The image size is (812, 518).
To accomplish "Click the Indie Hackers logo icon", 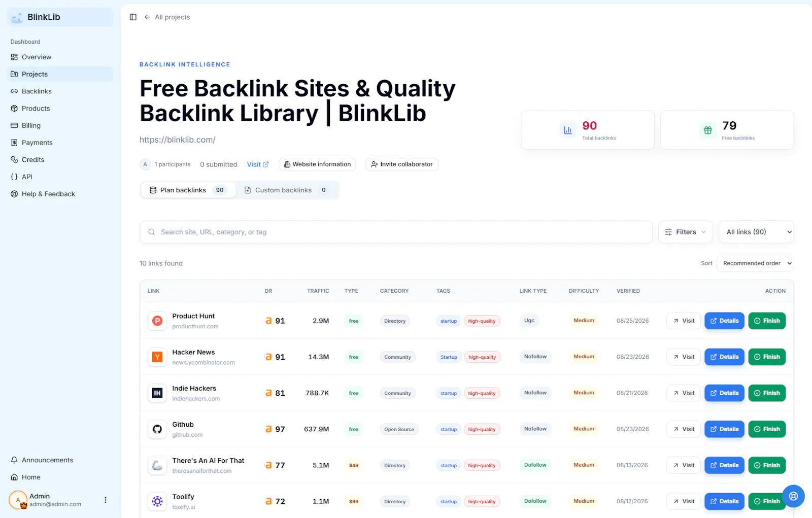I will [x=157, y=393].
